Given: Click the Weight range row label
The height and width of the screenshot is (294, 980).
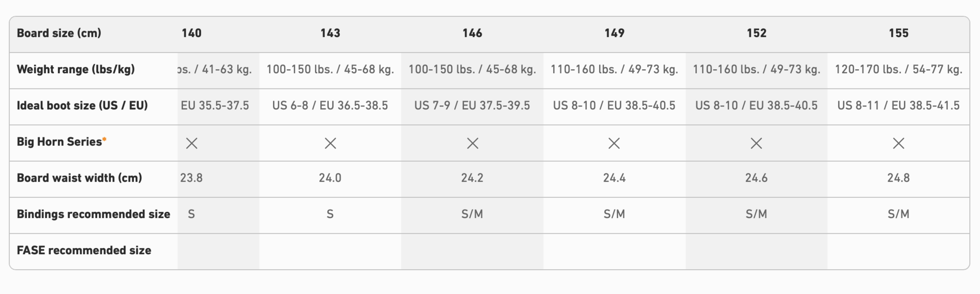Looking at the screenshot, I should click(76, 69).
